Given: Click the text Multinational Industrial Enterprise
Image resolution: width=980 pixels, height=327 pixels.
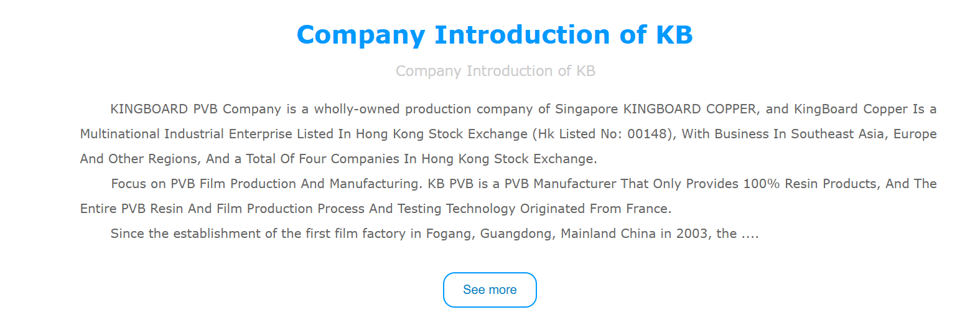Looking at the screenshot, I should (x=186, y=134).
